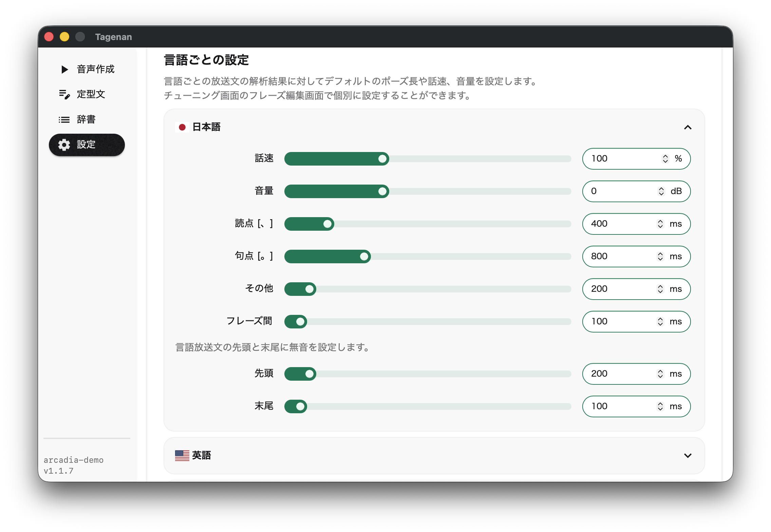Image resolution: width=771 pixels, height=532 pixels.
Task: Click the 話速 slider handle
Action: (382, 159)
